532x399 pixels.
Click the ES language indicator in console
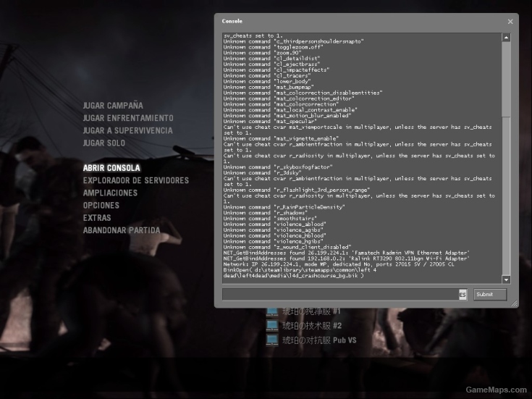463,295
